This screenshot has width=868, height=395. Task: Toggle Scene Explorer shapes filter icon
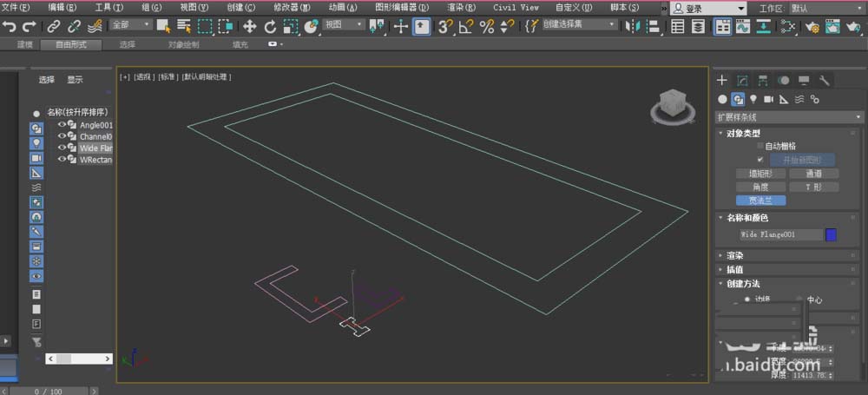click(x=36, y=128)
